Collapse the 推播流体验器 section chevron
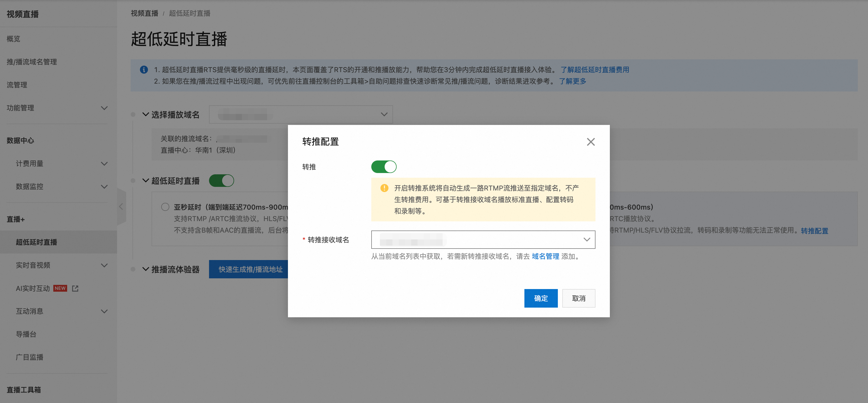The width and height of the screenshot is (868, 403). pyautogui.click(x=146, y=269)
